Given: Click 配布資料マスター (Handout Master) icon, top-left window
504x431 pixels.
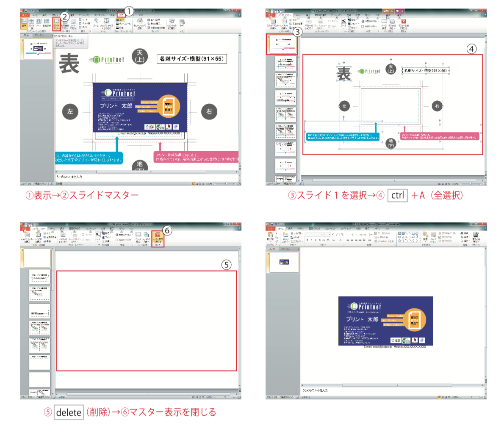Looking at the screenshot, I should pyautogui.click(x=65, y=25).
